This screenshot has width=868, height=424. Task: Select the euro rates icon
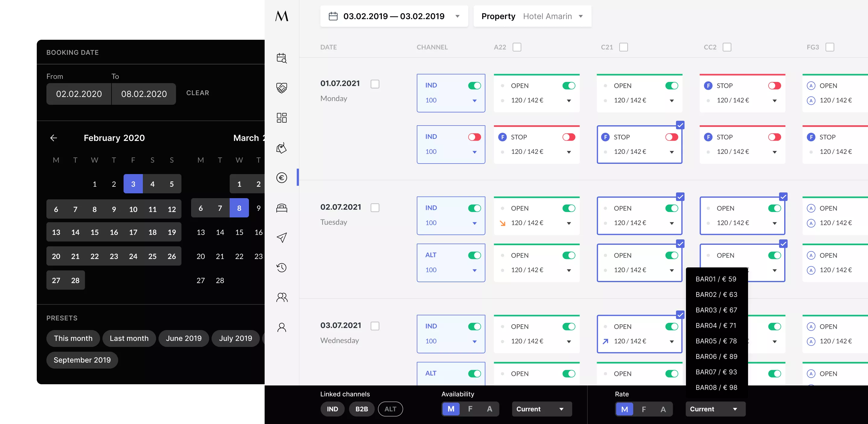(281, 177)
